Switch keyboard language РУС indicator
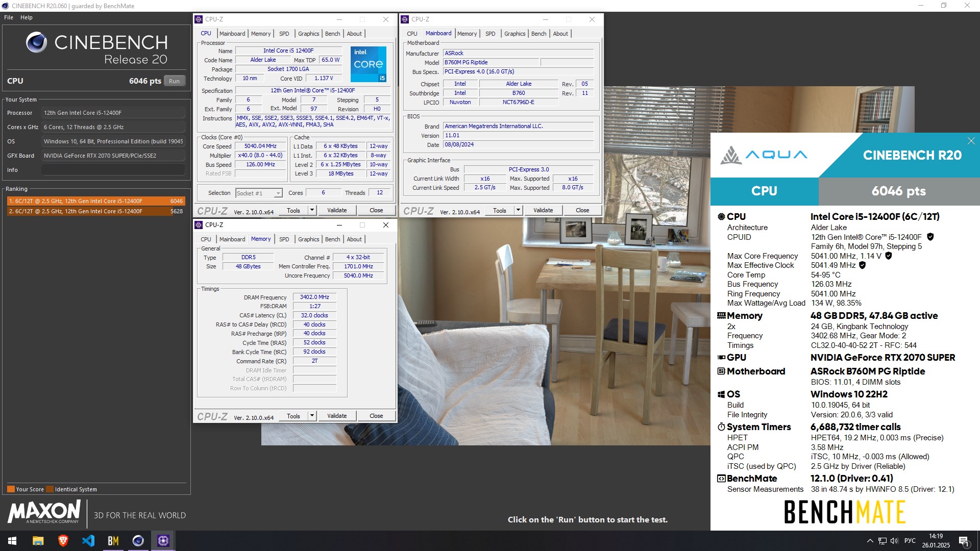The height and width of the screenshot is (551, 980). coord(910,541)
